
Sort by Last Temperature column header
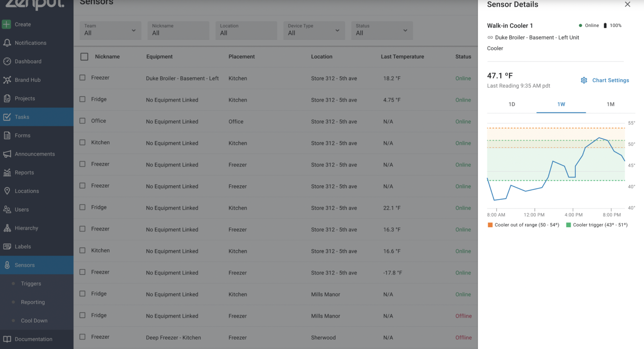point(402,57)
